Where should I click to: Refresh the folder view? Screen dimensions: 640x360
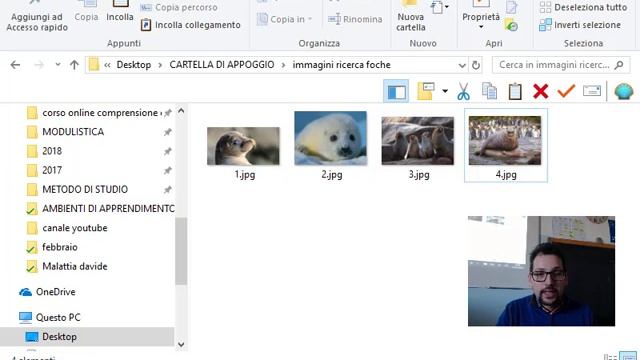tap(476, 65)
